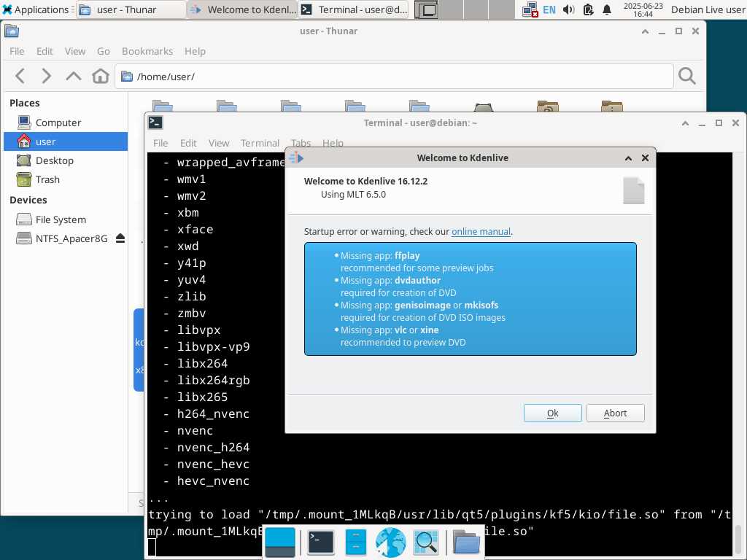Click the Ok button in Kdenlive dialog

click(553, 413)
